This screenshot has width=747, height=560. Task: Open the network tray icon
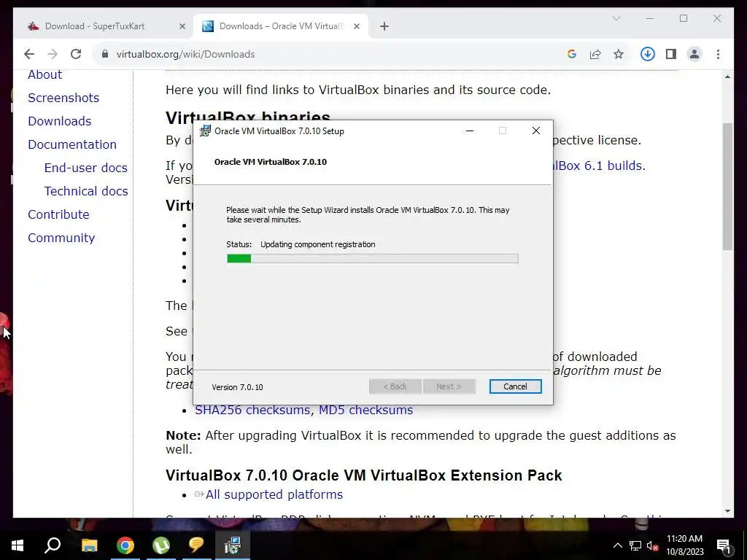635,545
